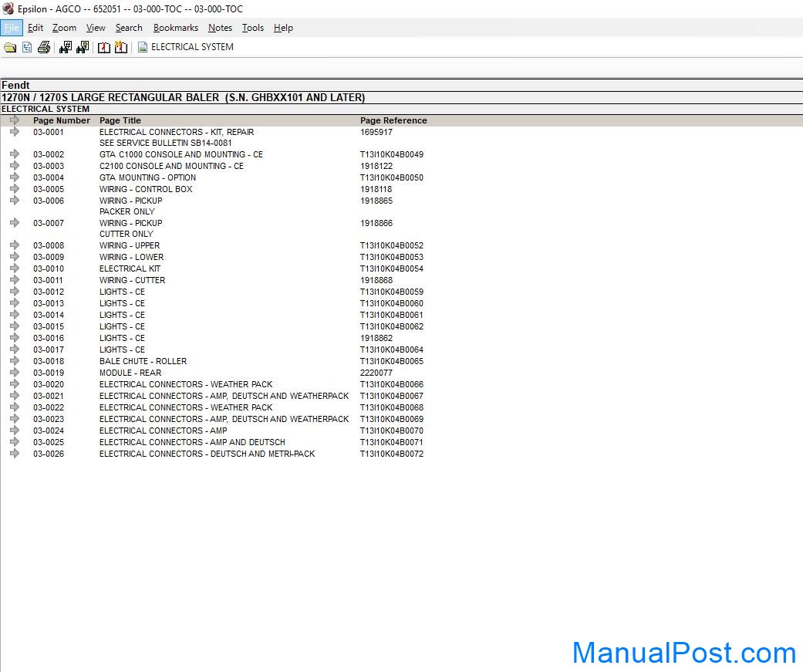This screenshot has height=672, width=803.
Task: Click arrow icon for page 03-0003
Action: point(15,165)
